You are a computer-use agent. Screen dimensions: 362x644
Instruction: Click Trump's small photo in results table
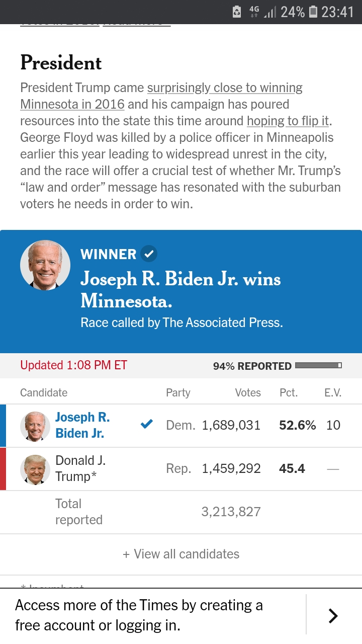pyautogui.click(x=35, y=469)
